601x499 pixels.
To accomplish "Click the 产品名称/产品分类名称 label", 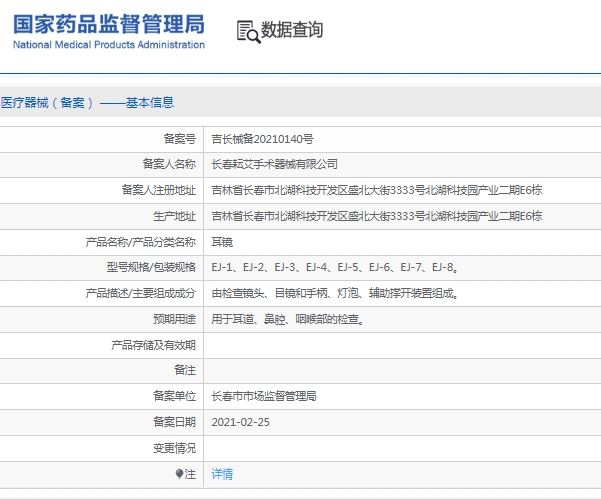I will tap(141, 242).
